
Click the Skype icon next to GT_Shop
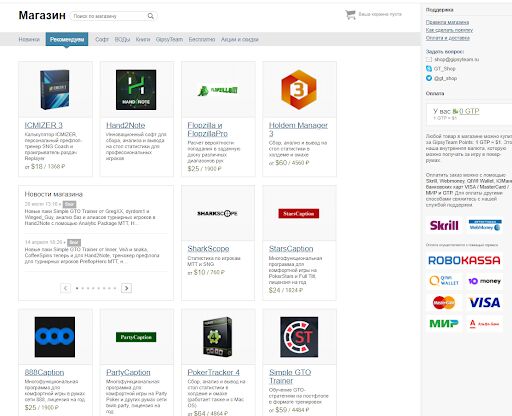click(x=429, y=69)
